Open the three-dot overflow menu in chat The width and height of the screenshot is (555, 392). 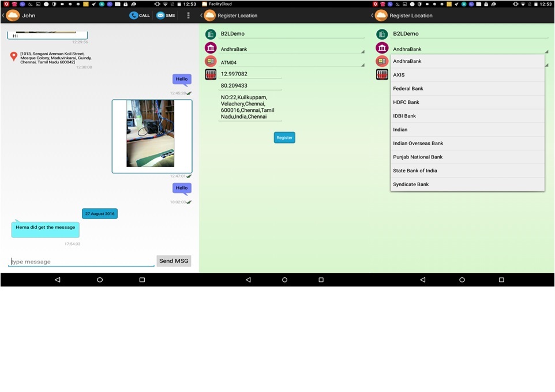(x=188, y=16)
